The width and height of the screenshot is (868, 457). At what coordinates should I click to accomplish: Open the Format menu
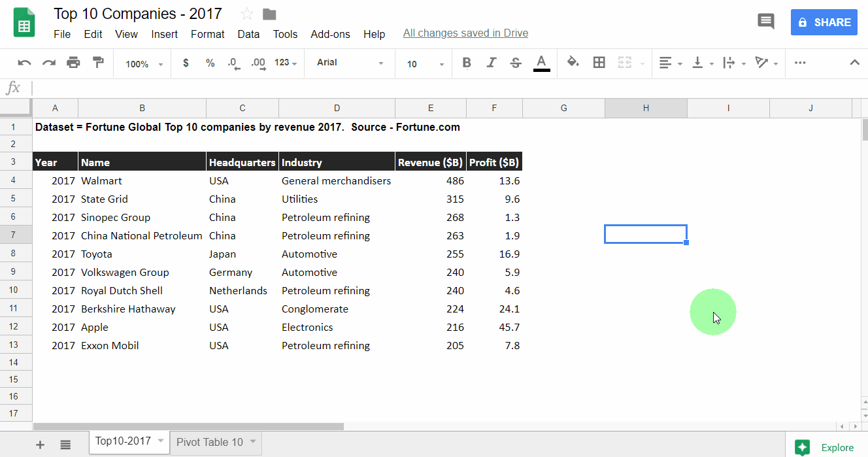click(207, 34)
